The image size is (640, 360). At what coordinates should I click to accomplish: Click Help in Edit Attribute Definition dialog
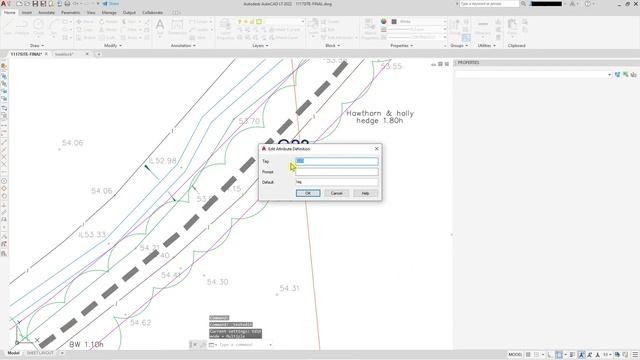pyautogui.click(x=365, y=193)
